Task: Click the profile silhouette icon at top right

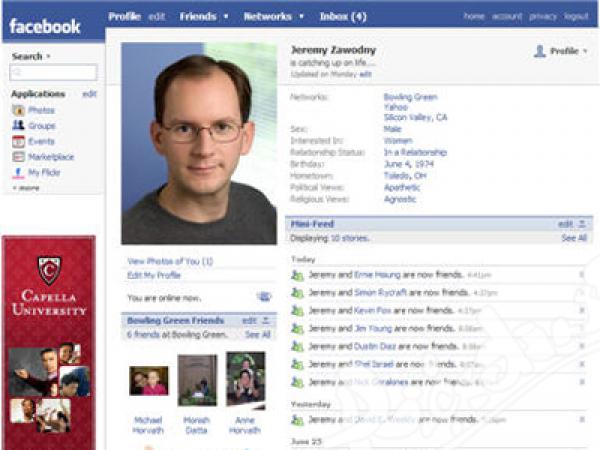Action: [540, 51]
